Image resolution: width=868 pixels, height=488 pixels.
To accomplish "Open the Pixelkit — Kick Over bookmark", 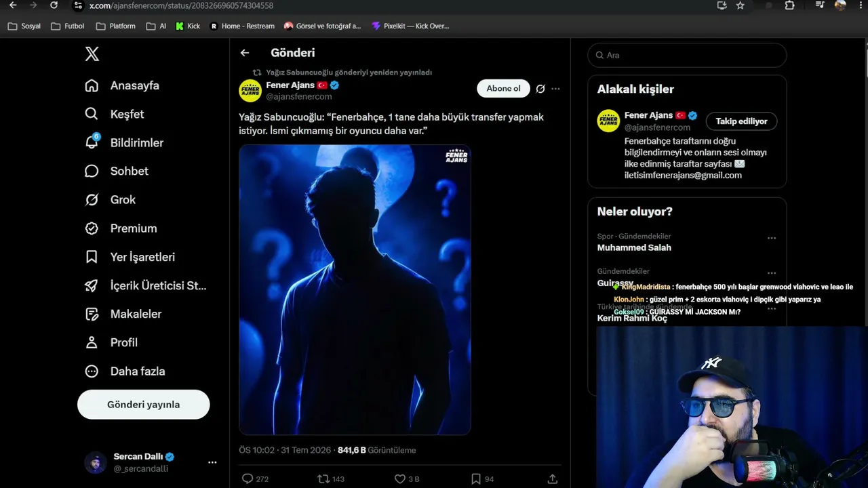I will pos(411,26).
